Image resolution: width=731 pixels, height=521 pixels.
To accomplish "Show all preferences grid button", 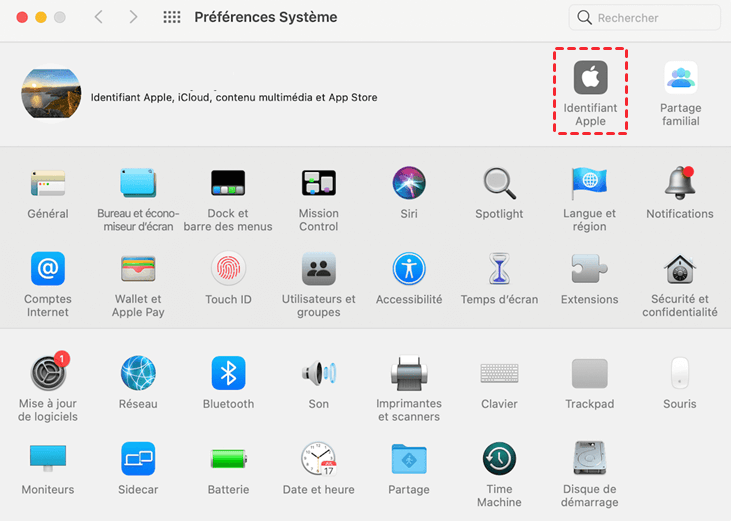I will coord(172,18).
